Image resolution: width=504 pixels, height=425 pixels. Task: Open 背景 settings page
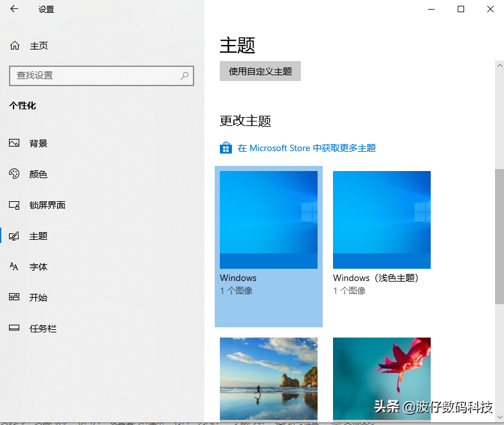[x=39, y=143]
